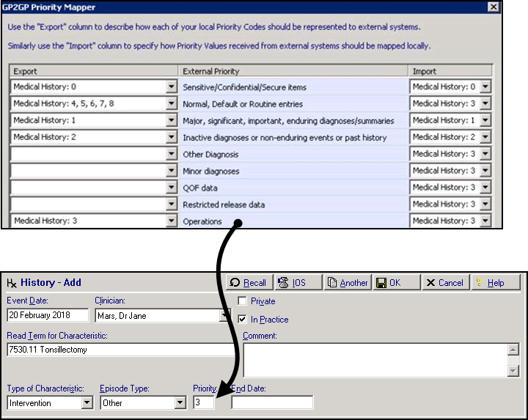528x420 pixels.
Task: Cancel the History - Add form
Action: tap(444, 283)
